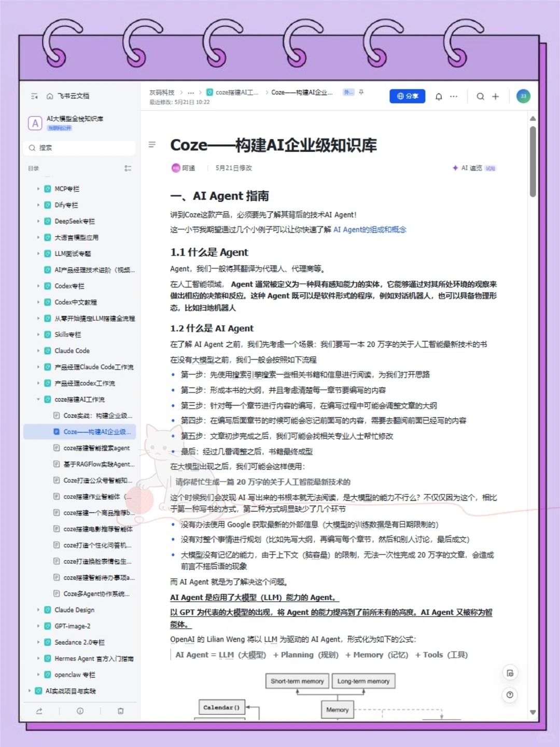This screenshot has height=747, width=560.
Task: Open Codex中文教程 in the tree
Action: pyautogui.click(x=76, y=302)
